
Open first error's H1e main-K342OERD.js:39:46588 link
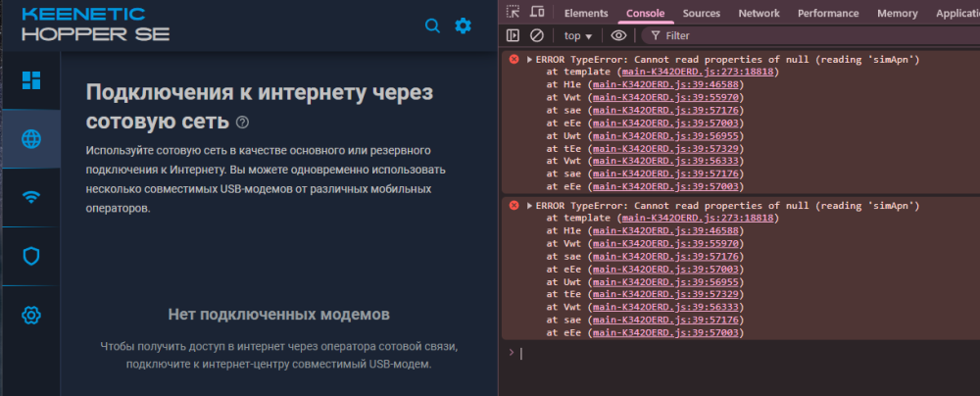coord(665,84)
